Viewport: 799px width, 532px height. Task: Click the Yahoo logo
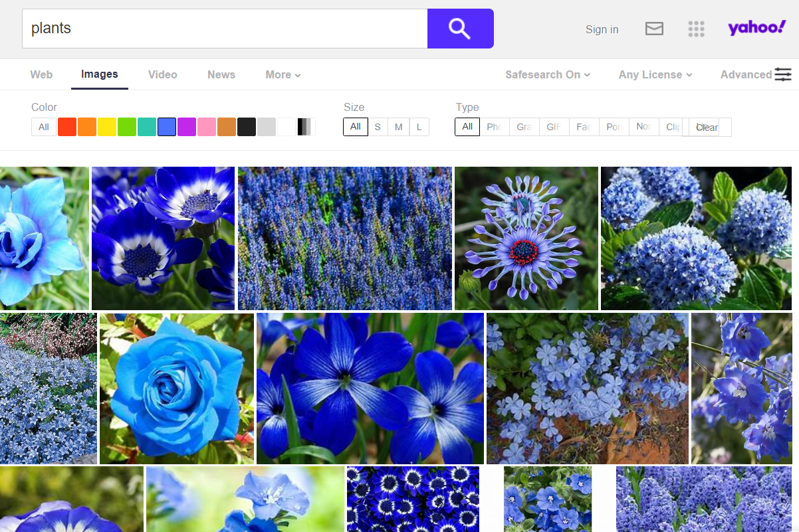(x=756, y=28)
